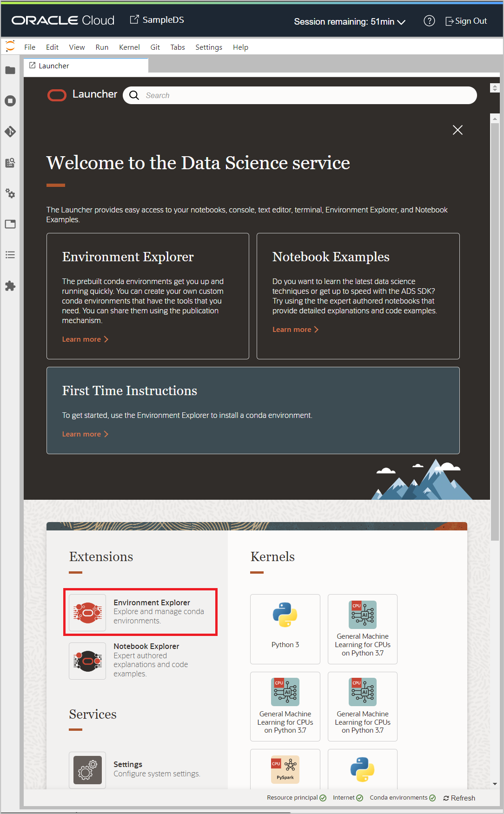Click the Internet status text
Viewport: 504px width, 814px height.
[x=344, y=798]
